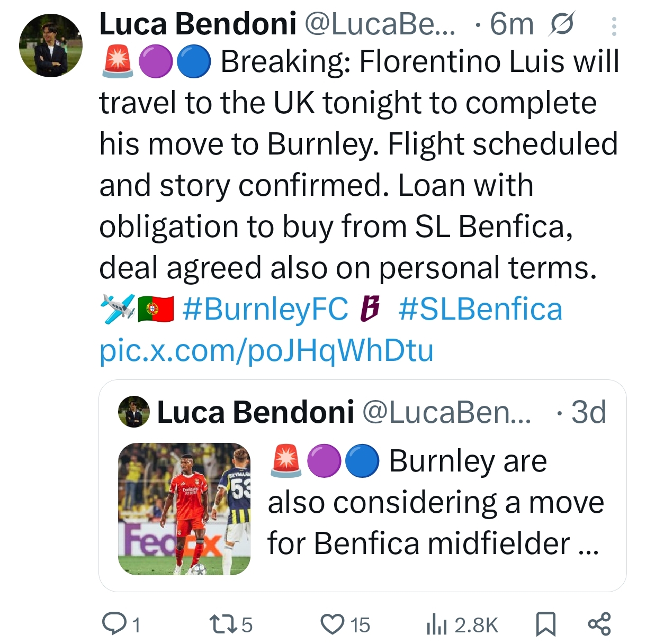The width and height of the screenshot is (646, 644).
Task: Open Luca Bendoni's large profile avatar
Action: click(51, 46)
